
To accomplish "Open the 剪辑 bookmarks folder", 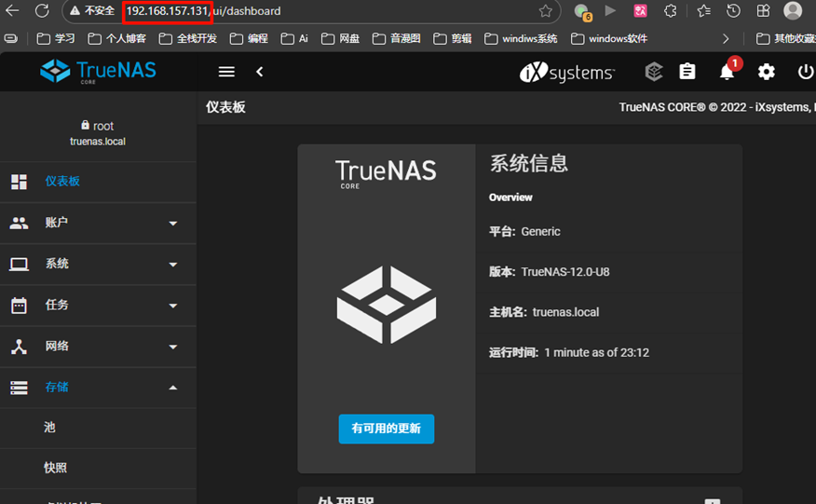I will 452,38.
